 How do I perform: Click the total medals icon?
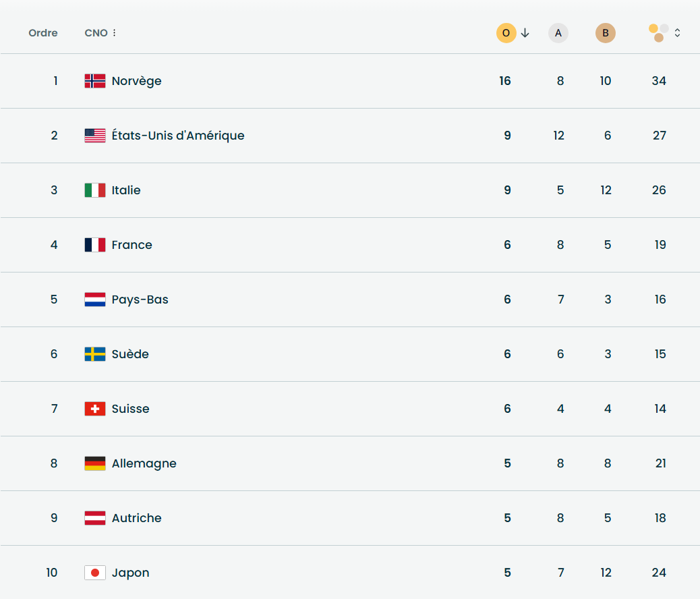coord(659,33)
